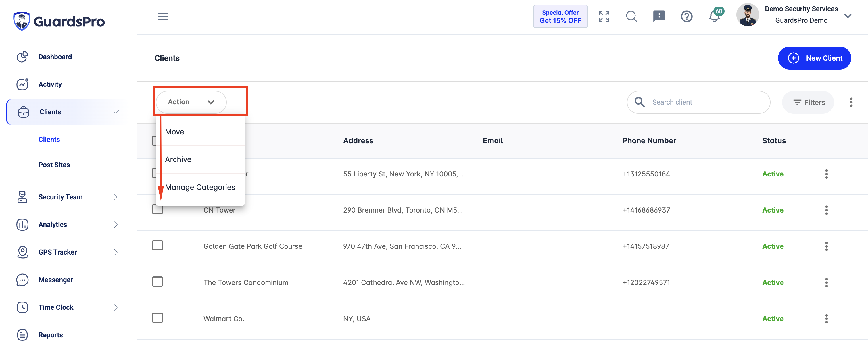Image resolution: width=868 pixels, height=343 pixels.
Task: Click Active status for Walmart Co.
Action: (x=773, y=319)
